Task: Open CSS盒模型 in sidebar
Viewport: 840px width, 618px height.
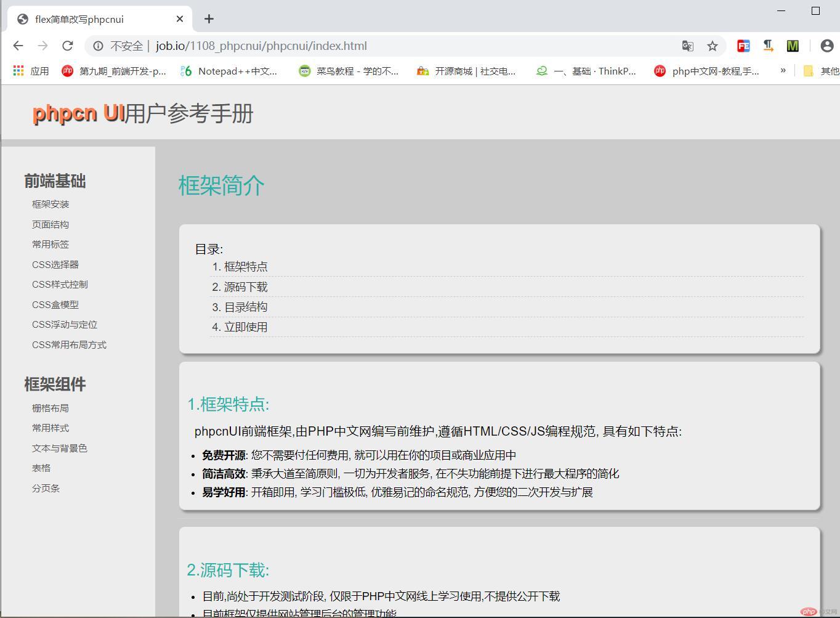Action: pos(55,304)
